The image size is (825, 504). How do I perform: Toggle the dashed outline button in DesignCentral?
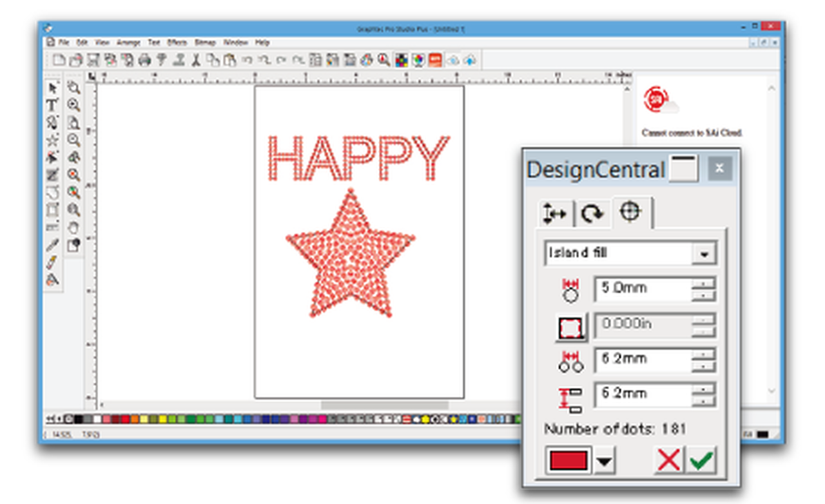point(571,327)
